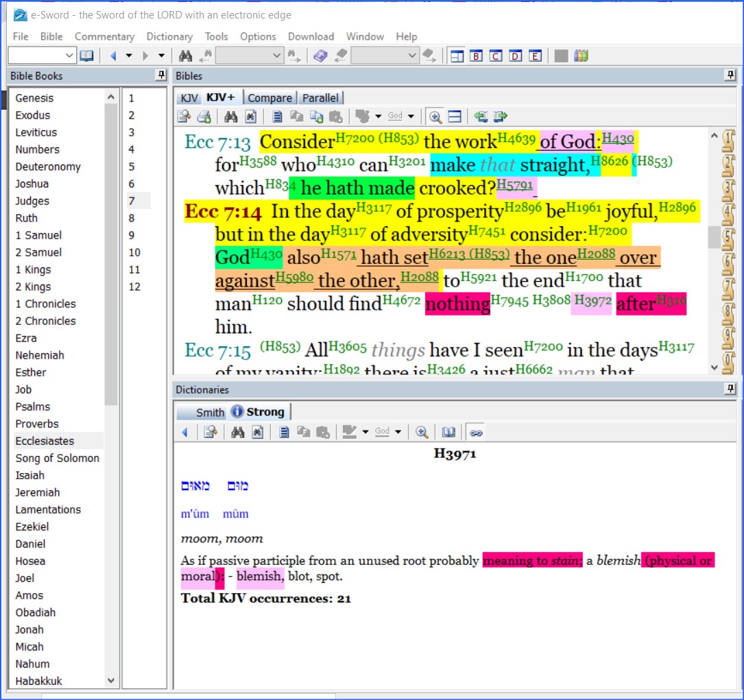Toggle auto-hide pin on the Dictionaries panel
Screen dimensions: 744x700
(x=730, y=389)
